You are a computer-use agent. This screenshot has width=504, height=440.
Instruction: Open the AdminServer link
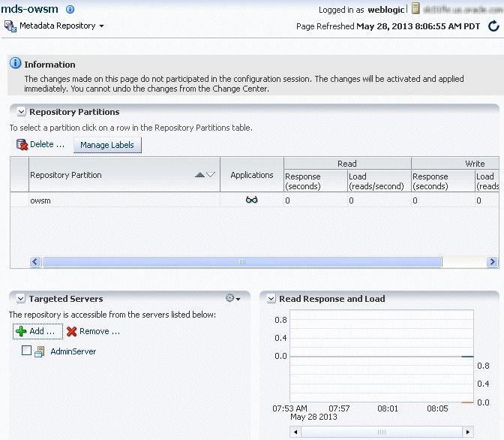tap(73, 351)
